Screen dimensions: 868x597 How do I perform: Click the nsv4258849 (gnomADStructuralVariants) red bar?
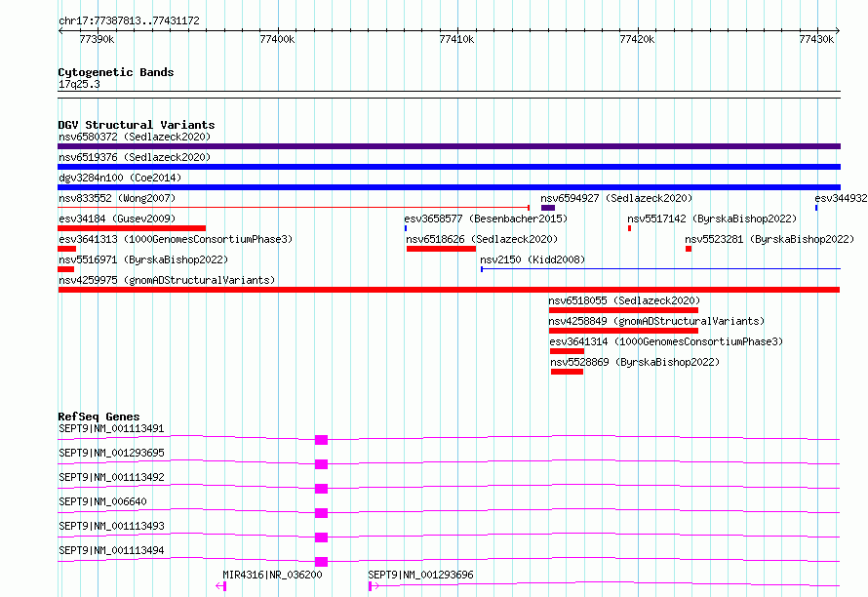pos(623,331)
